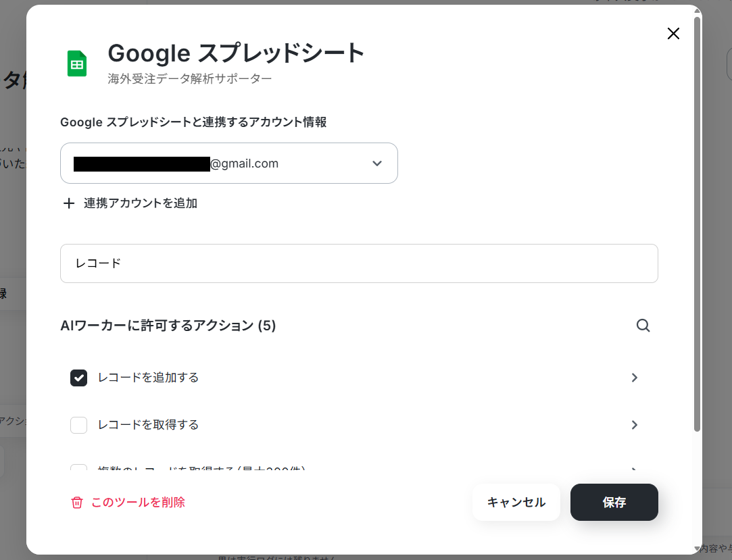Uncheck the レコードを追加する checkbox
Screen dimensions: 732x560
coord(78,378)
